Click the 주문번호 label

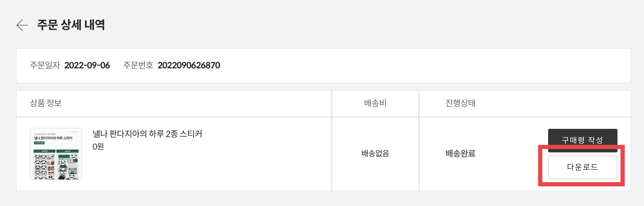pyautogui.click(x=138, y=65)
